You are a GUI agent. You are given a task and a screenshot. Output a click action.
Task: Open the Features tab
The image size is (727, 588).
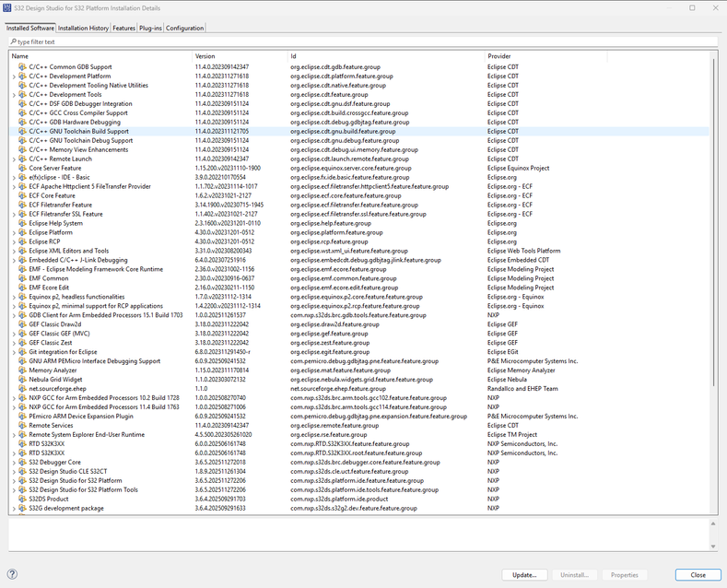[123, 28]
